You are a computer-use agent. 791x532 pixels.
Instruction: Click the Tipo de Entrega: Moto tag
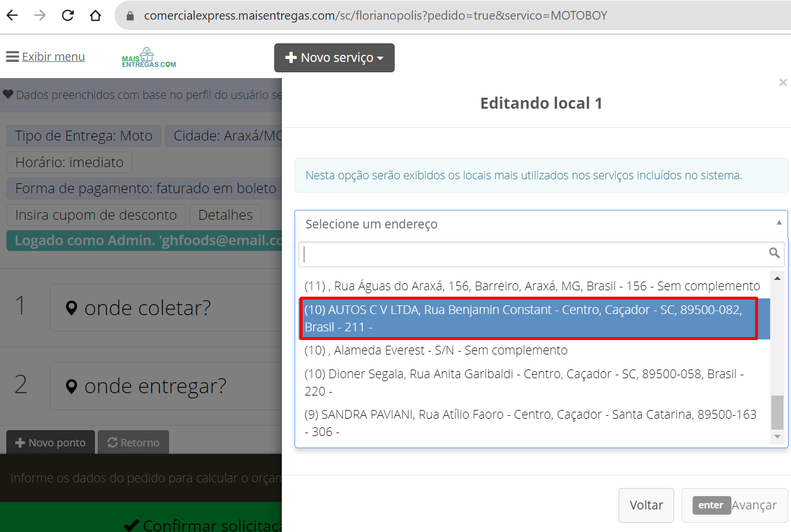point(84,136)
